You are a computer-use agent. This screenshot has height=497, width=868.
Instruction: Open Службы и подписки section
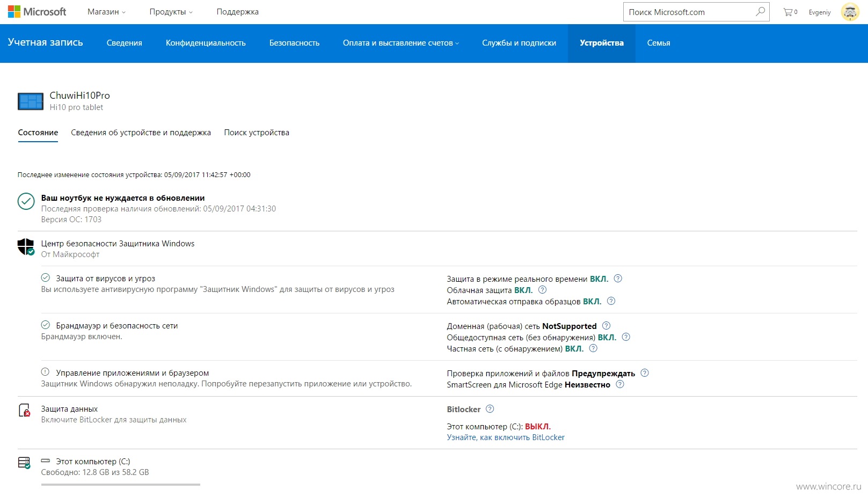(x=519, y=43)
